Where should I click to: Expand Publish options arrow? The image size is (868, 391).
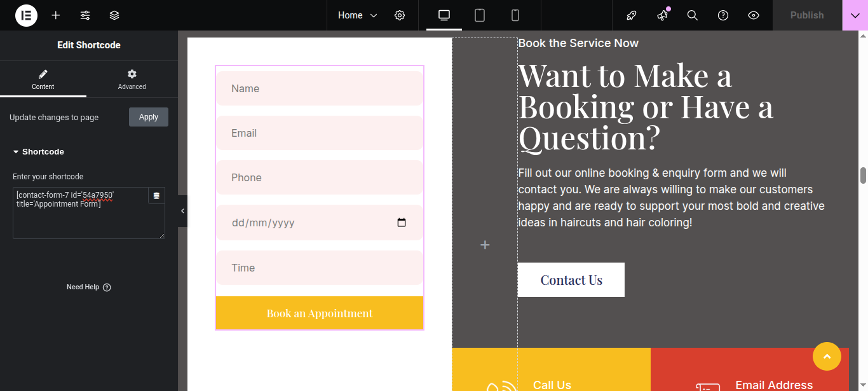click(855, 15)
